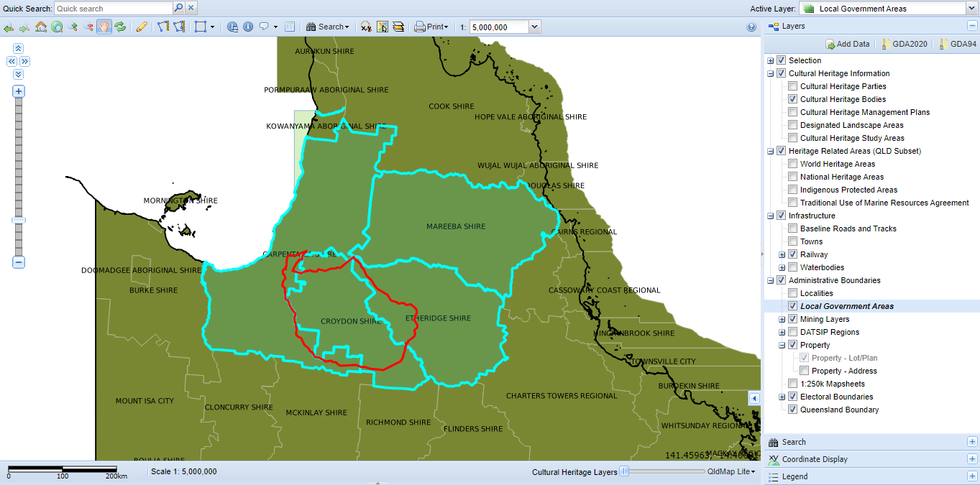Click the GDA94 download button
This screenshot has height=485, width=980.
click(x=958, y=44)
